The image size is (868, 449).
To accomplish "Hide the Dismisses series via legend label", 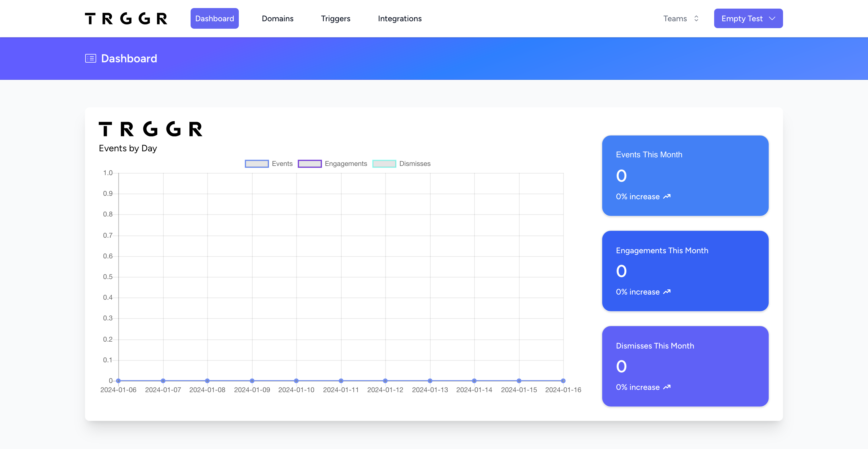I will (415, 164).
